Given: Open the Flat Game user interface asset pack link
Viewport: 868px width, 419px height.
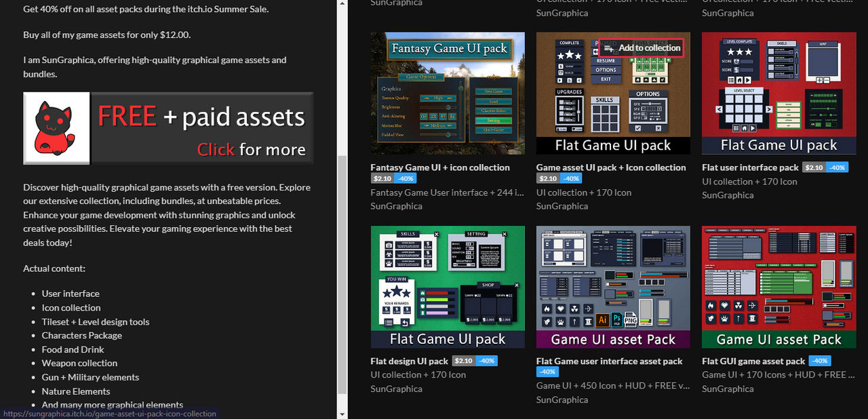Looking at the screenshot, I should (x=609, y=361).
